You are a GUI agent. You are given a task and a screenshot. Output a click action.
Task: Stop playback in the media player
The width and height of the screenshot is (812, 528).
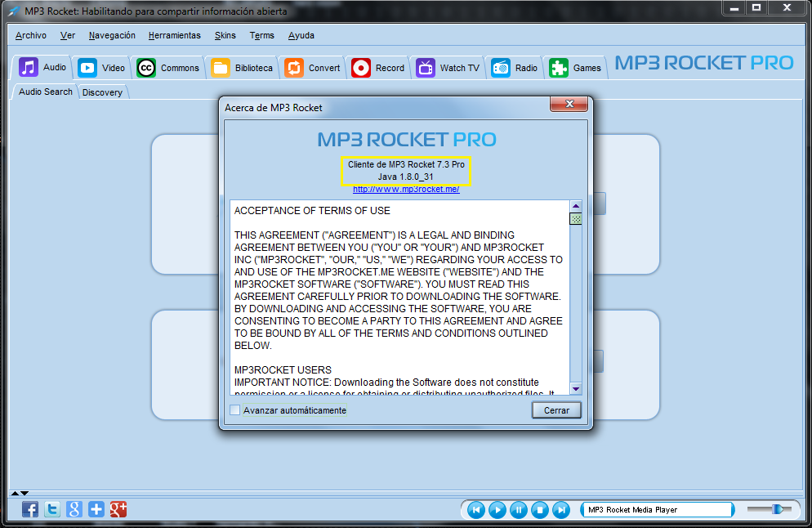(x=540, y=510)
